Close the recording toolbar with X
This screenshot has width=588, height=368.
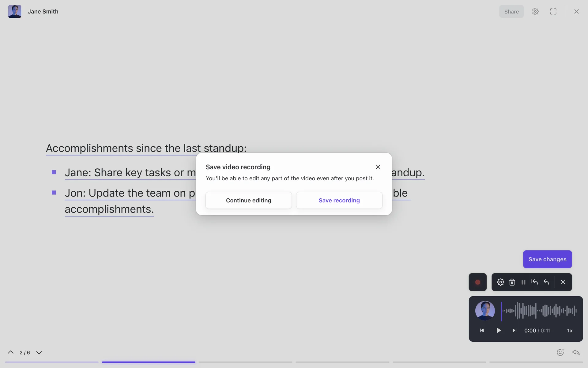[x=563, y=282]
